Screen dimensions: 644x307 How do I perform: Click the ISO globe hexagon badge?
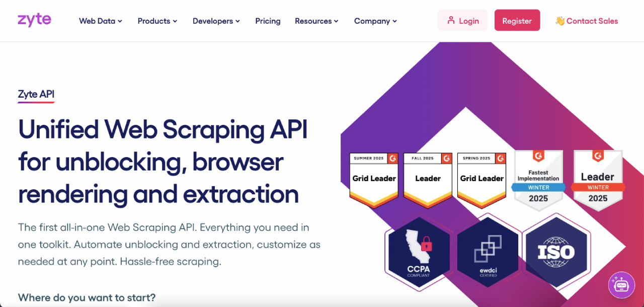[555, 251]
